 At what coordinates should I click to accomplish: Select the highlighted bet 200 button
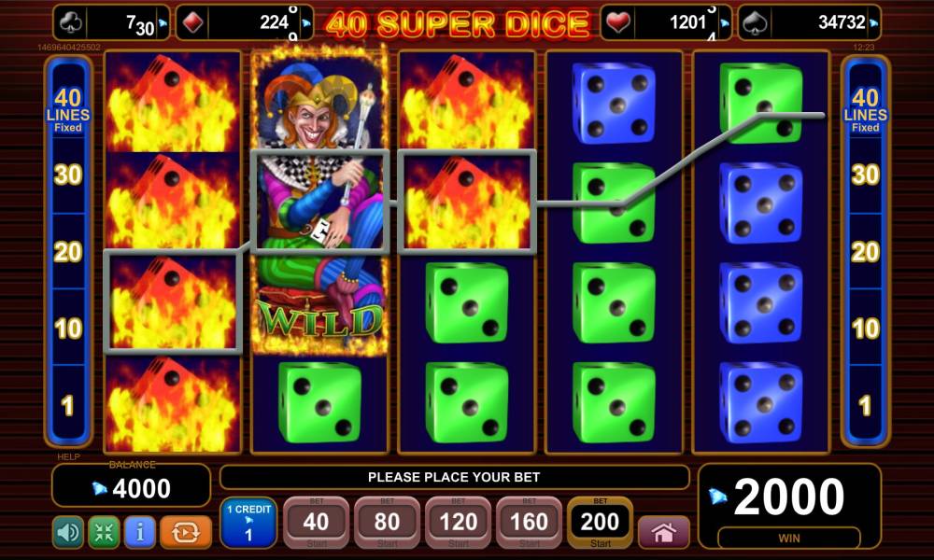[x=600, y=523]
